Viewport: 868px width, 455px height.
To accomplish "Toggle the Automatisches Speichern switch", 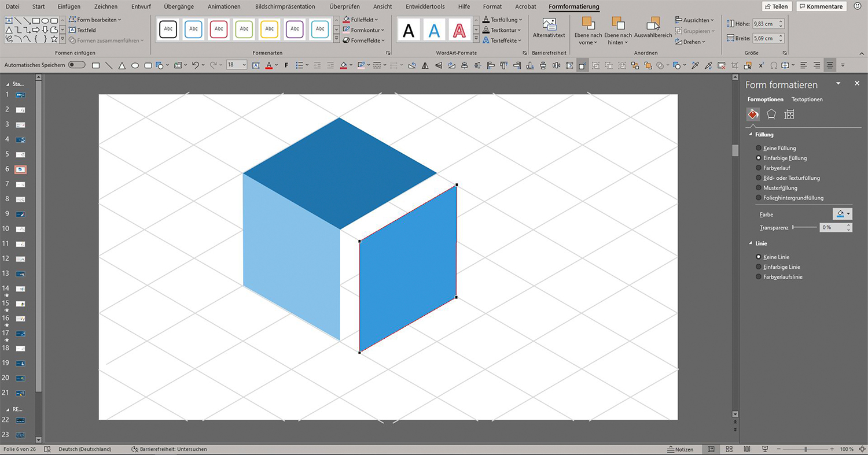I will point(76,65).
